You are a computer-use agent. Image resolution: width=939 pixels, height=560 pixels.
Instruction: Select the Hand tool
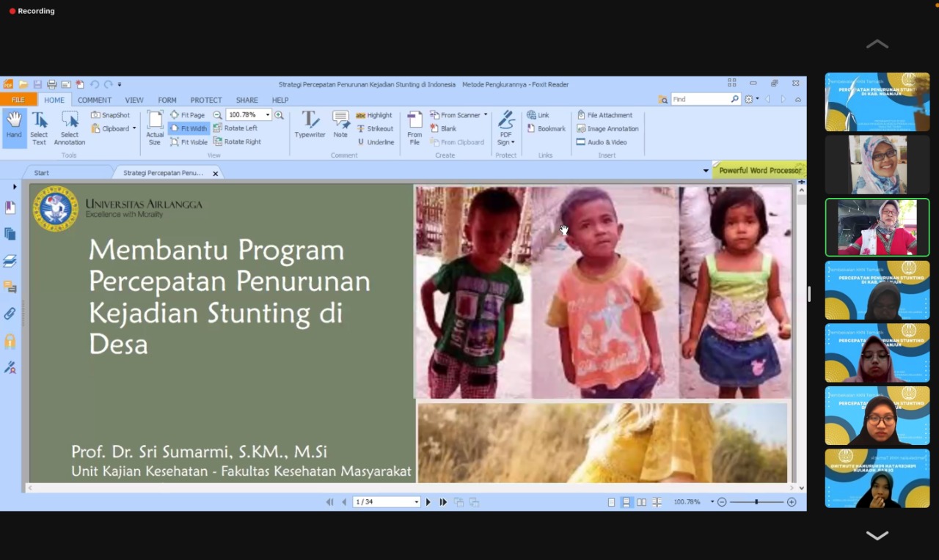[14, 128]
